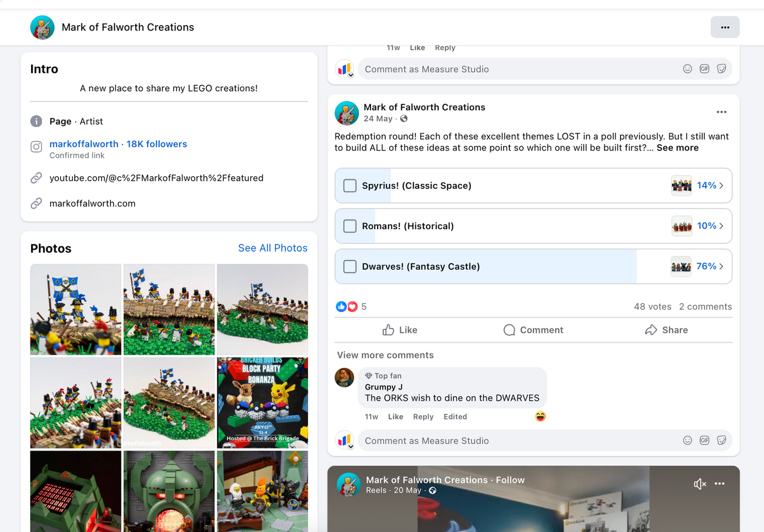Unmute the reel with the speaker icon
This screenshot has height=532, width=764.
(700, 483)
